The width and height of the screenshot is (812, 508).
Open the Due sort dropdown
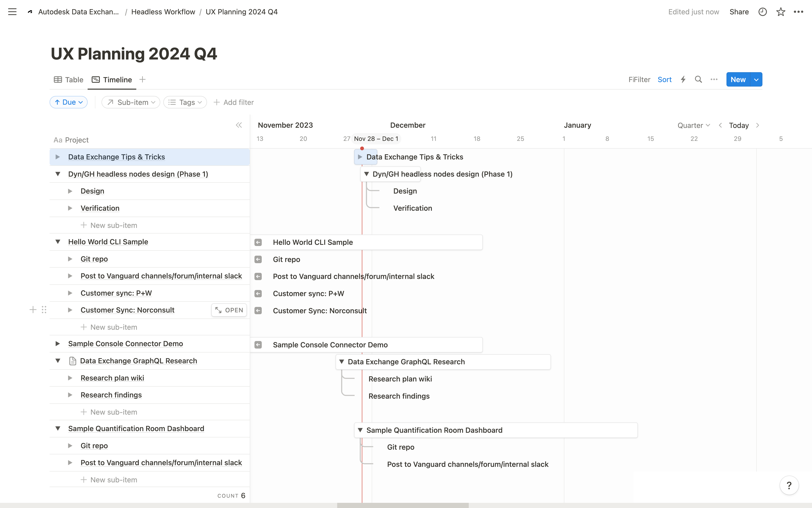click(69, 102)
